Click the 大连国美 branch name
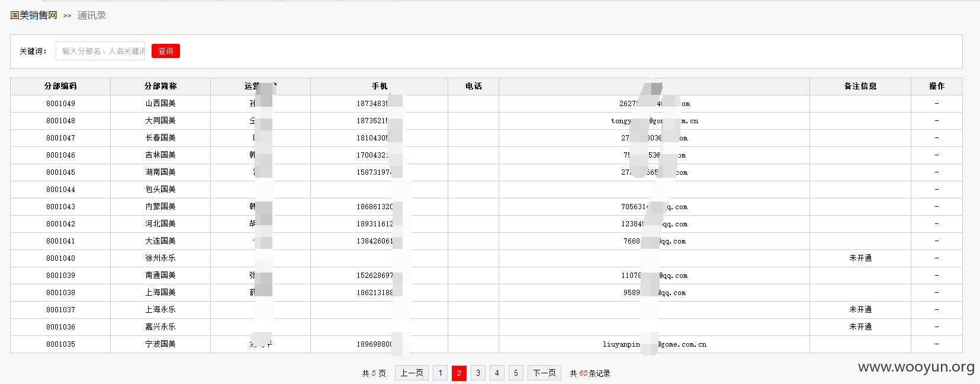The image size is (980, 384). (x=160, y=241)
